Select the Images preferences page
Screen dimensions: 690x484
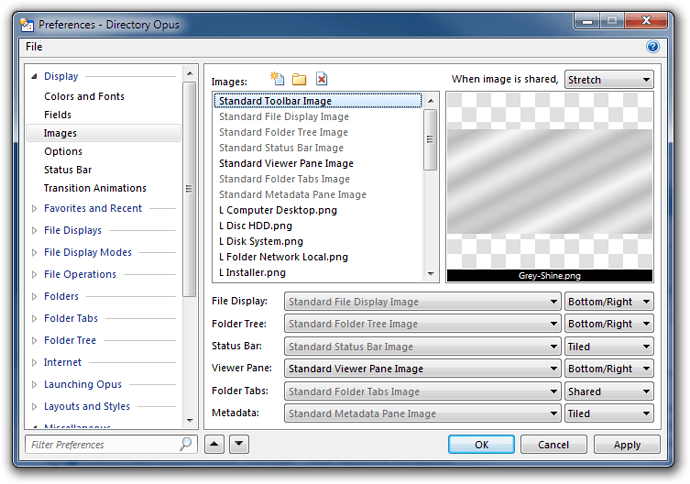pos(103,133)
